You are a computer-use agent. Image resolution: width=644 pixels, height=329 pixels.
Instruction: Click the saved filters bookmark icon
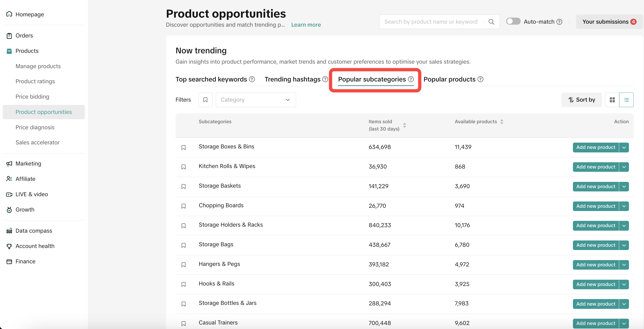pos(205,100)
